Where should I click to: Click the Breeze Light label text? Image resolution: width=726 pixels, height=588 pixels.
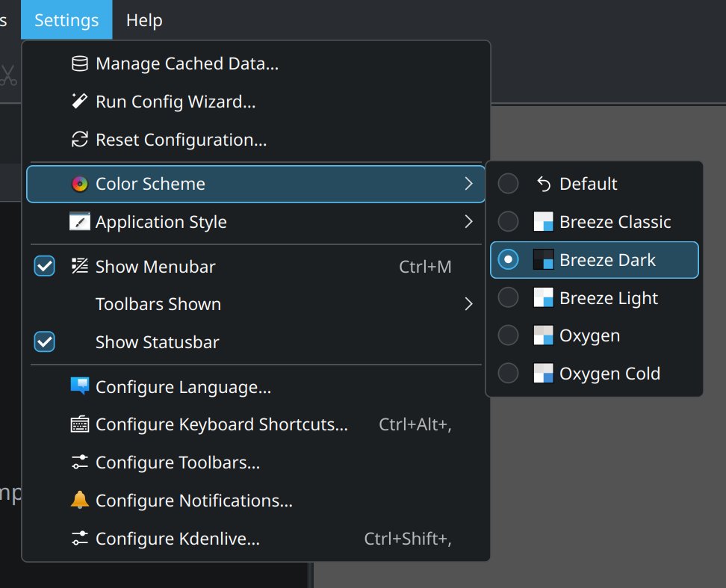(609, 298)
